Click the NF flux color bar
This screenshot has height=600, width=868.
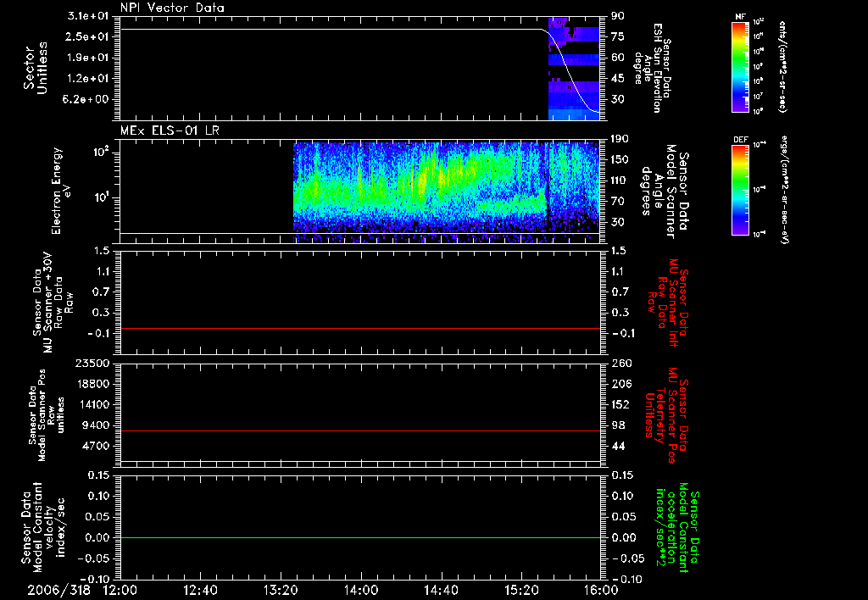[740, 66]
